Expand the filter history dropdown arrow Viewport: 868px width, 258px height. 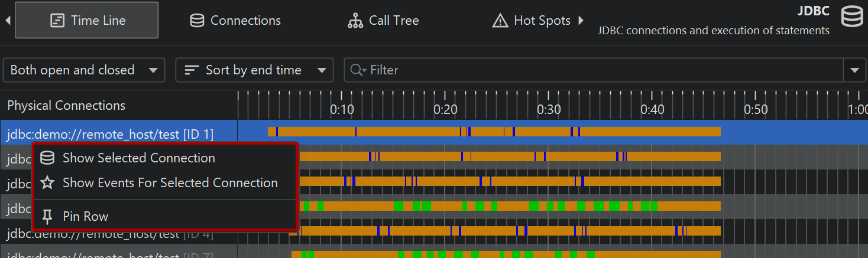[854, 70]
